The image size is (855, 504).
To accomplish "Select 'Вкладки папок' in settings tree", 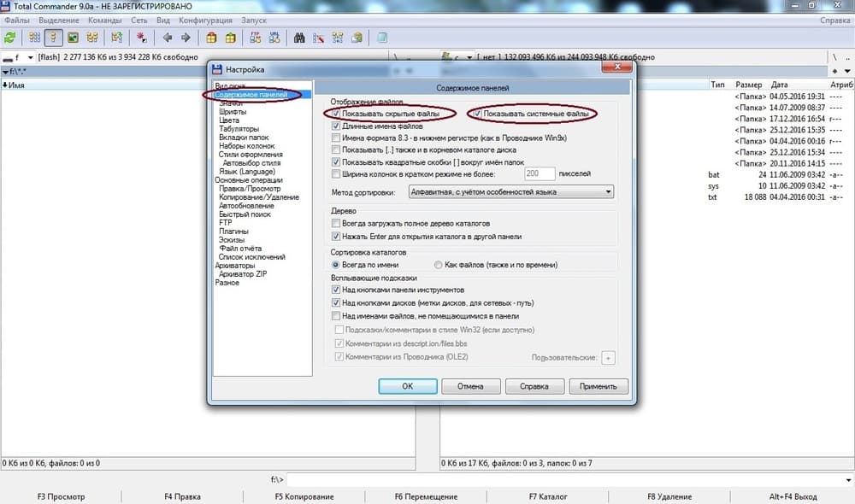I will pyautogui.click(x=244, y=138).
